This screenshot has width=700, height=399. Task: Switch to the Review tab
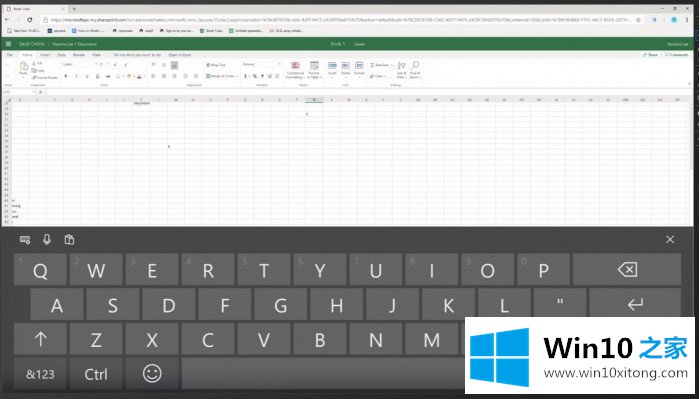point(79,55)
